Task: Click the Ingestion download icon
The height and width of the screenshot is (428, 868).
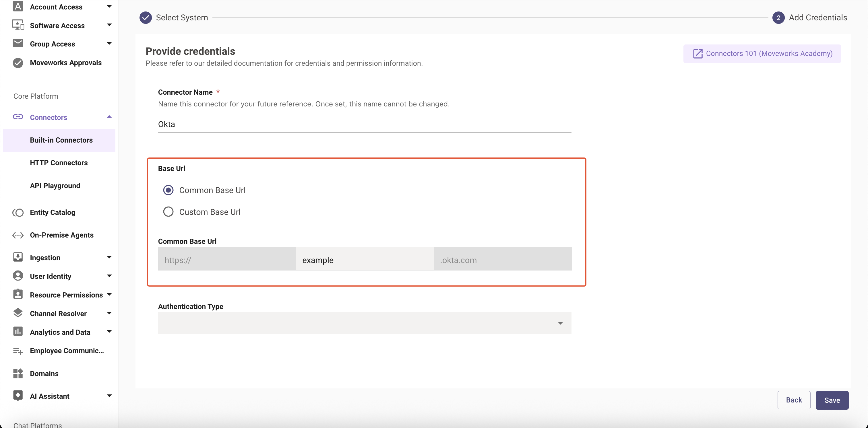Action: click(x=18, y=257)
